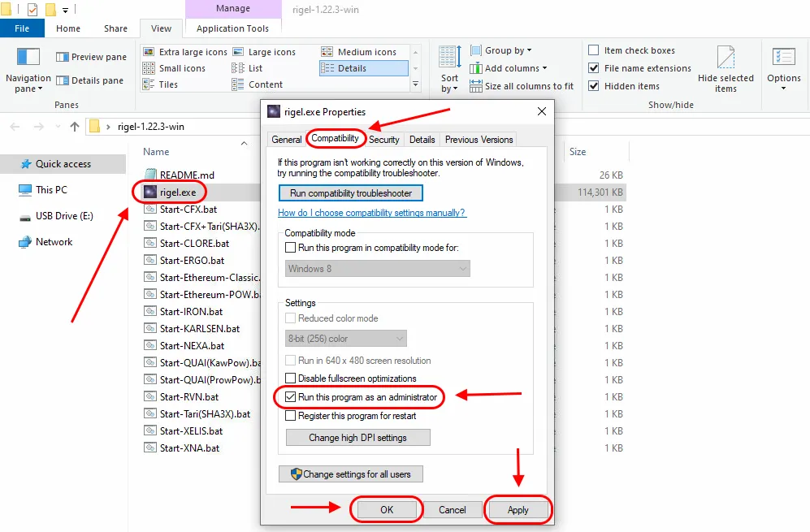810x532 pixels.
Task: Open the File ribbon tab
Action: (x=22, y=28)
